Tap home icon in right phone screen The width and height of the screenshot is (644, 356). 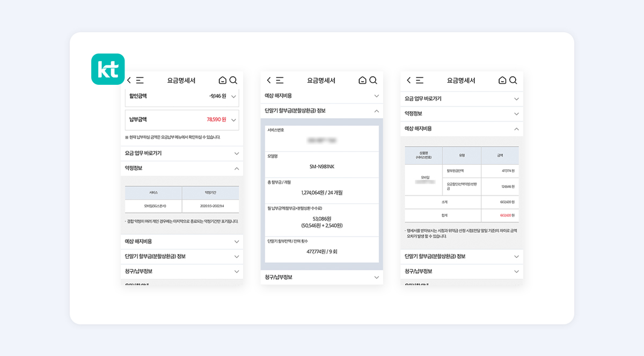[x=502, y=81]
